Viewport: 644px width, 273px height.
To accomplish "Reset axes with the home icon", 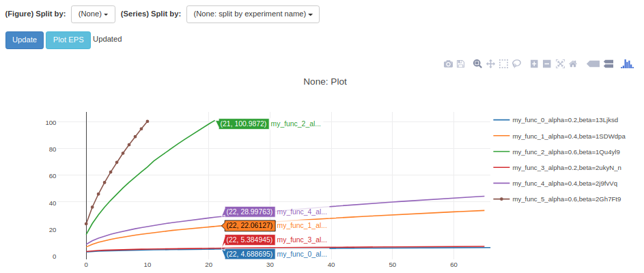I will click(573, 64).
